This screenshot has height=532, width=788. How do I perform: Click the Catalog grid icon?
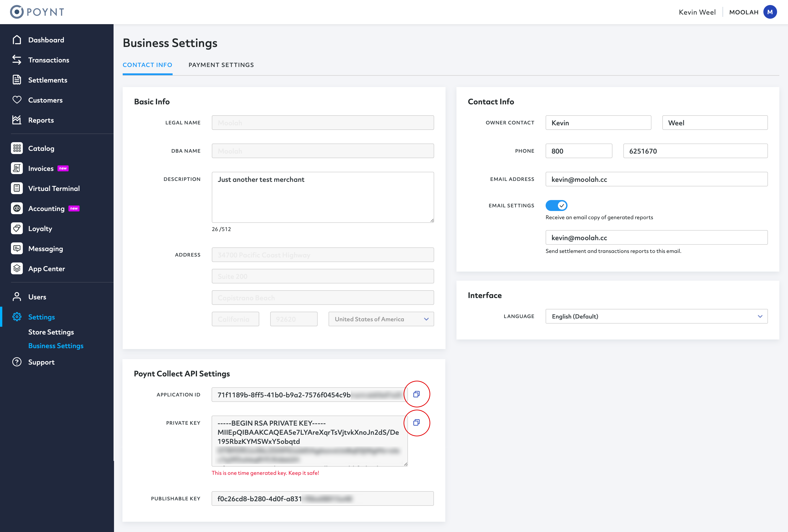tap(17, 148)
